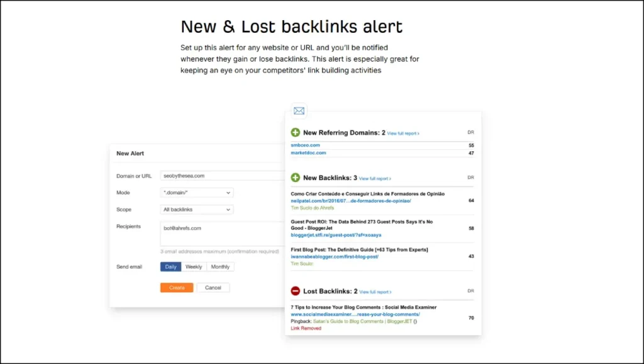Click the envelope email icon above the report
The width and height of the screenshot is (644, 364).
coord(298,110)
